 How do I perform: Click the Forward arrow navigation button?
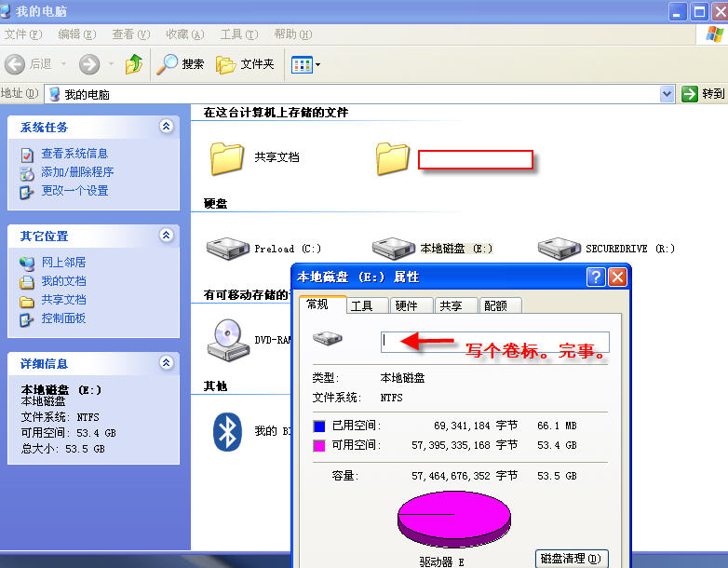click(x=89, y=64)
